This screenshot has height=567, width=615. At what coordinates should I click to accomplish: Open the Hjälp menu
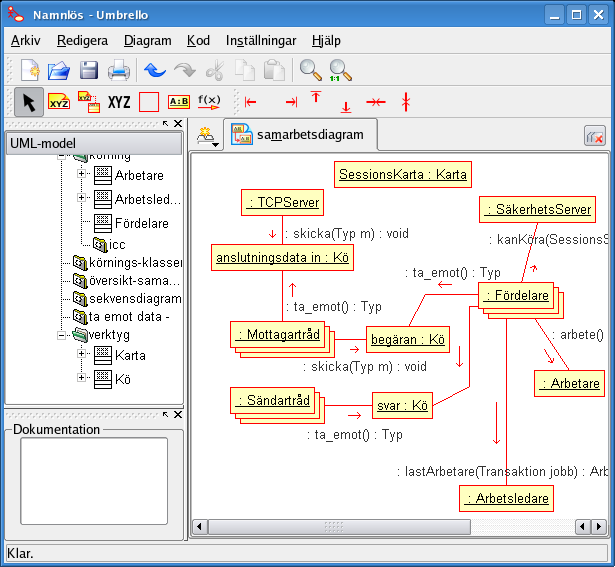[326, 40]
